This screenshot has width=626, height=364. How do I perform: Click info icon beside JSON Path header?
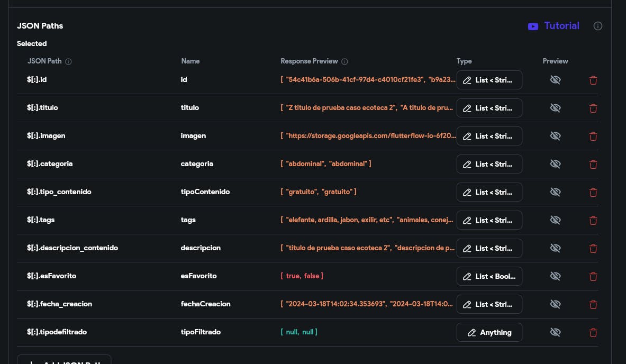pos(68,61)
